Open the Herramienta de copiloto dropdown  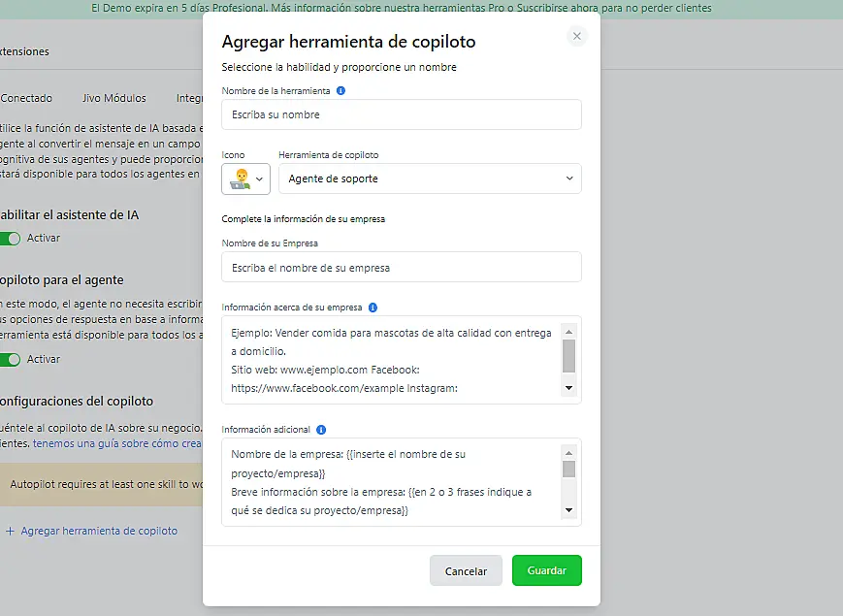point(430,178)
